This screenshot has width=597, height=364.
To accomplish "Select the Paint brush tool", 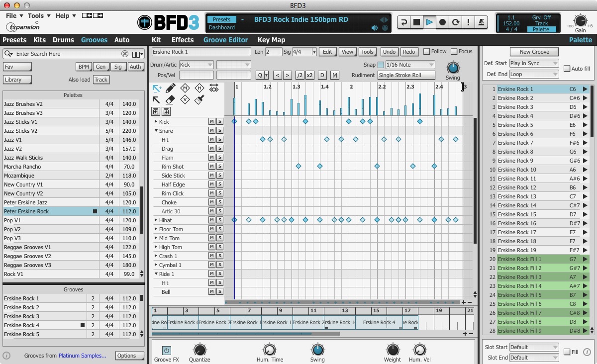I will pyautogui.click(x=199, y=100).
